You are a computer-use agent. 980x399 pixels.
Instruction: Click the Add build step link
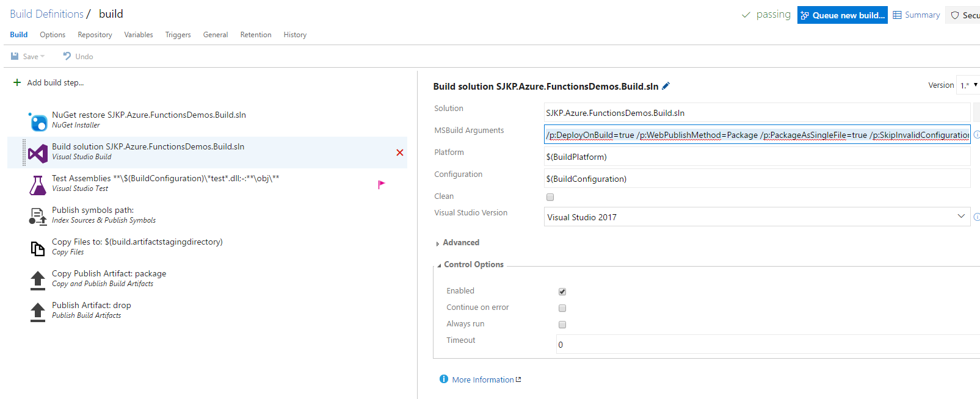tap(56, 82)
